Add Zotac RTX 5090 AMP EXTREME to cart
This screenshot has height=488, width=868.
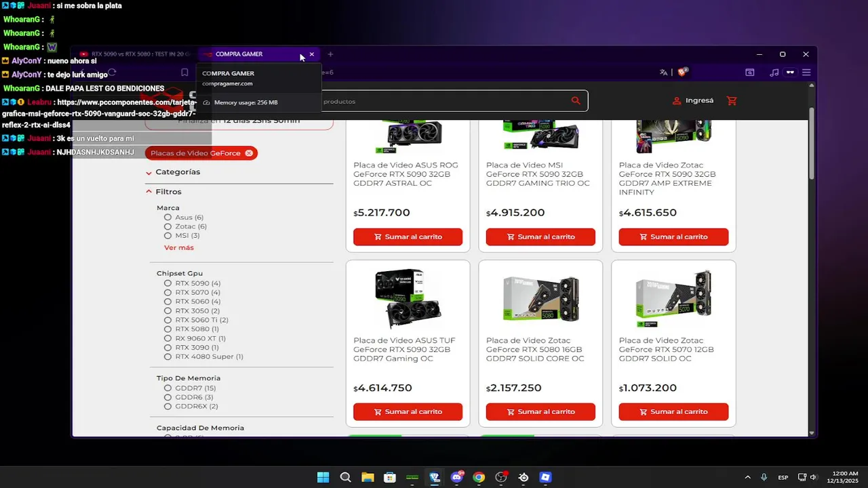click(x=673, y=237)
